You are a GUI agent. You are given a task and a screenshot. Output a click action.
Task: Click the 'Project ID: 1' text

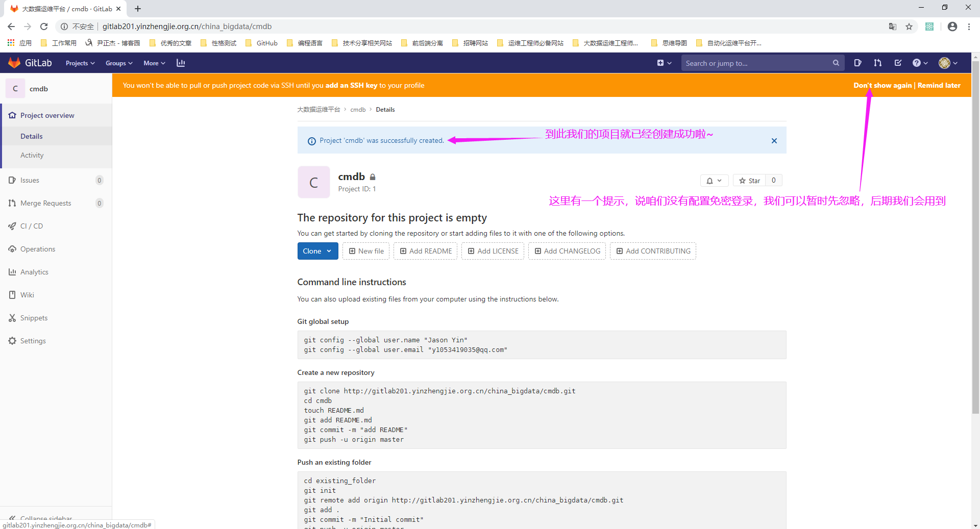tap(357, 189)
